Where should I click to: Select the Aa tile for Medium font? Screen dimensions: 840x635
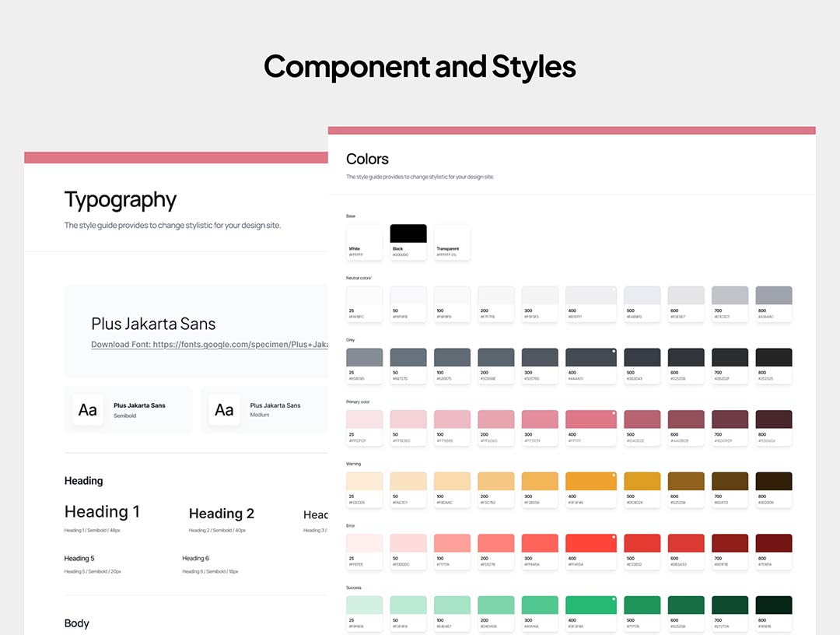(224, 409)
